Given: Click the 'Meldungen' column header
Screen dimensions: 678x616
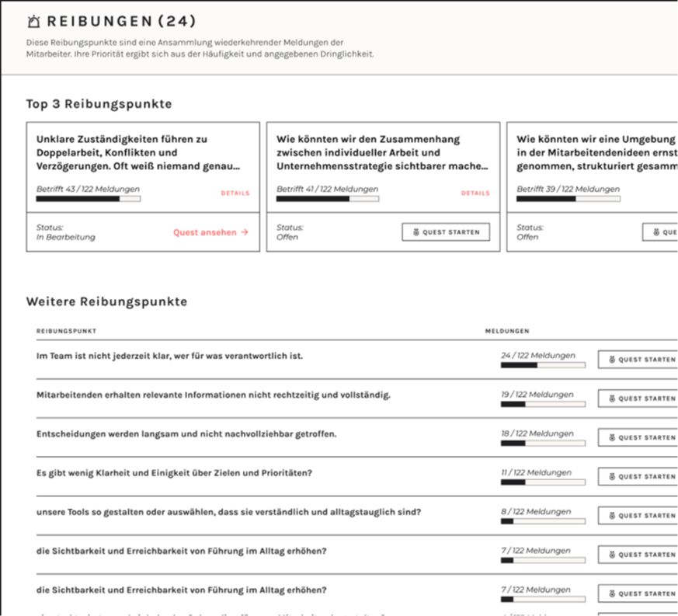Looking at the screenshot, I should pyautogui.click(x=507, y=332).
